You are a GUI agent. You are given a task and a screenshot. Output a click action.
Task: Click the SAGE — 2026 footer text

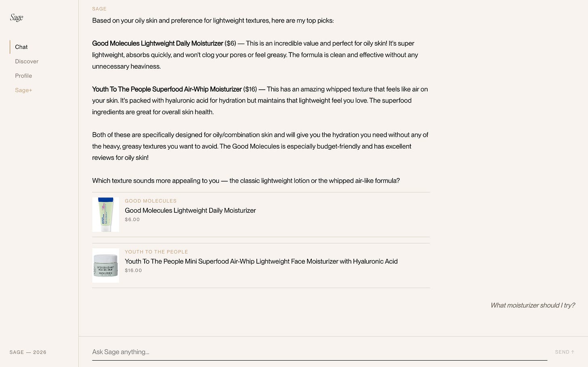[27, 352]
